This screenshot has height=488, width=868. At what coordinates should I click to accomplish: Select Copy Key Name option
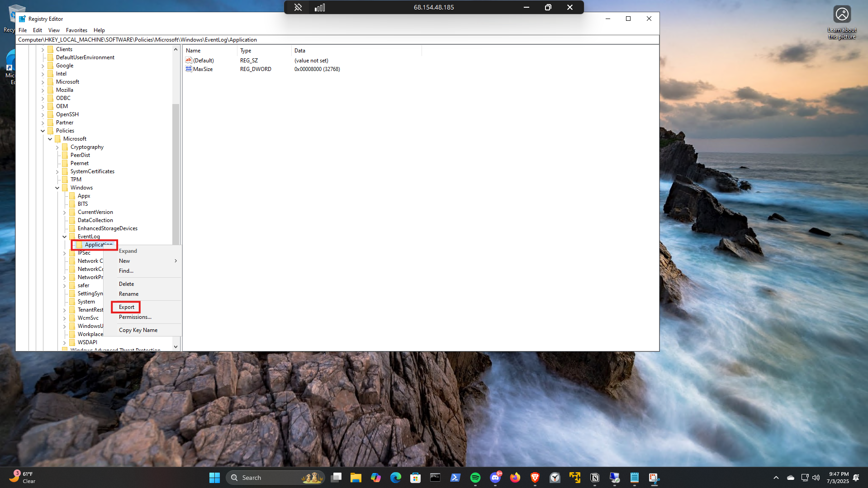tap(138, 330)
